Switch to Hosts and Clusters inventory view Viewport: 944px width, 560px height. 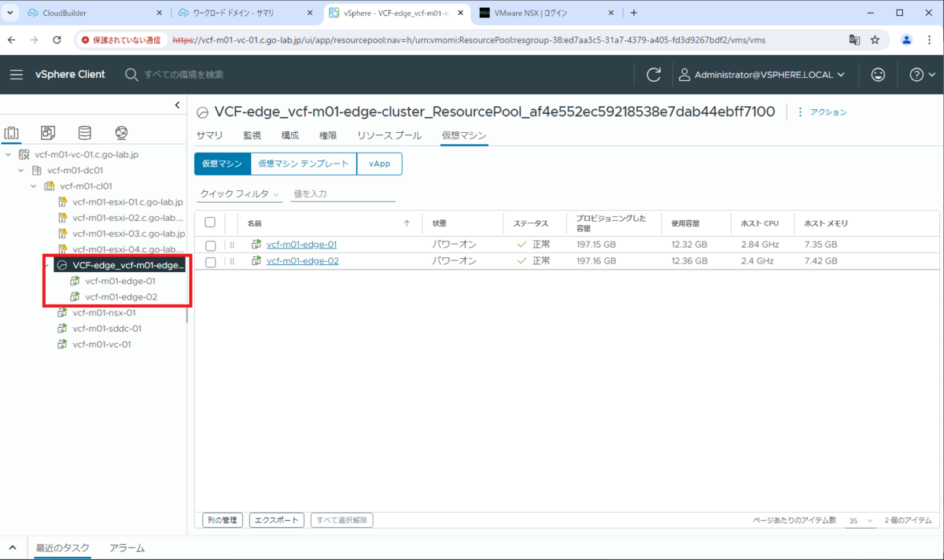[x=12, y=133]
